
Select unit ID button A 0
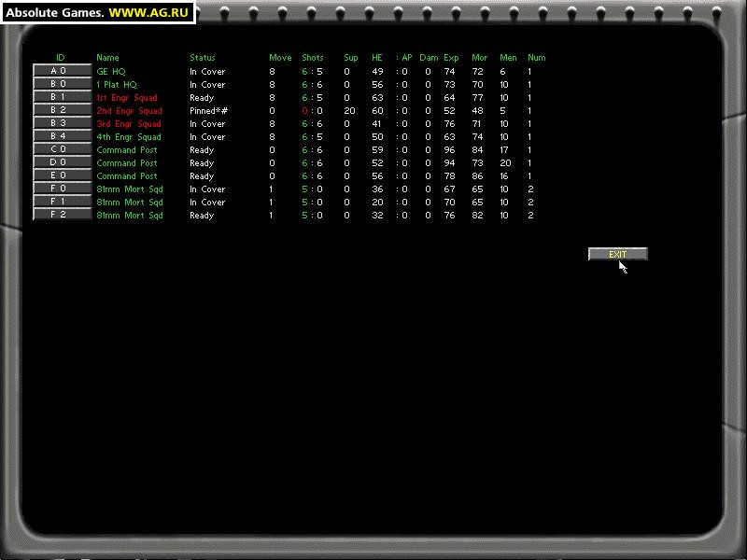pos(62,71)
